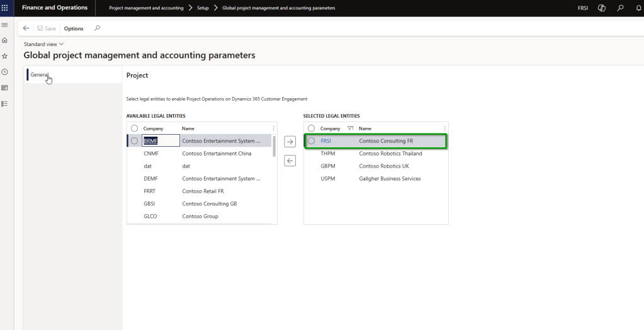
Task: Click the back arrow in action pane
Action: (26, 28)
